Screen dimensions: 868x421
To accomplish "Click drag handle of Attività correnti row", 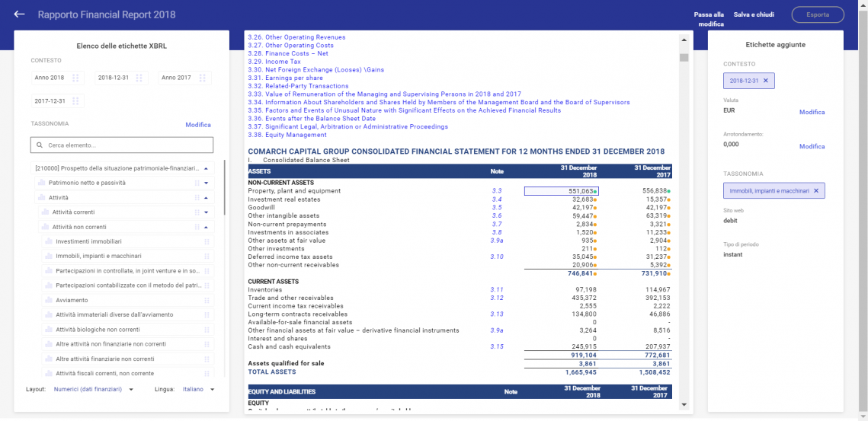I will coord(196,212).
